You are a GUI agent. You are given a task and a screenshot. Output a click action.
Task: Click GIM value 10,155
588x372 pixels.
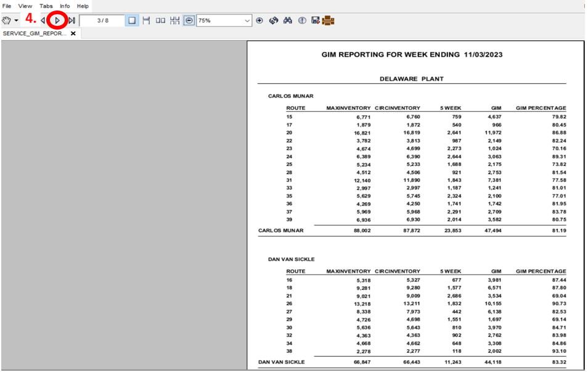492,304
